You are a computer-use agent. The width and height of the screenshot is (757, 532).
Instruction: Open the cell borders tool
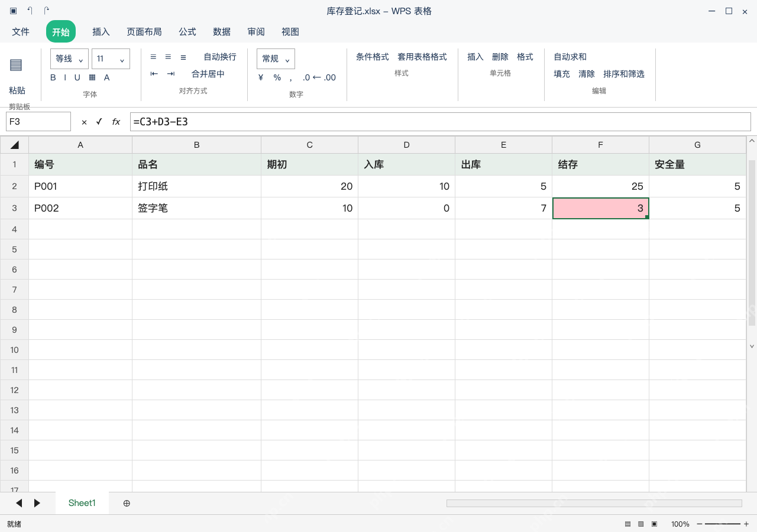[x=92, y=77]
